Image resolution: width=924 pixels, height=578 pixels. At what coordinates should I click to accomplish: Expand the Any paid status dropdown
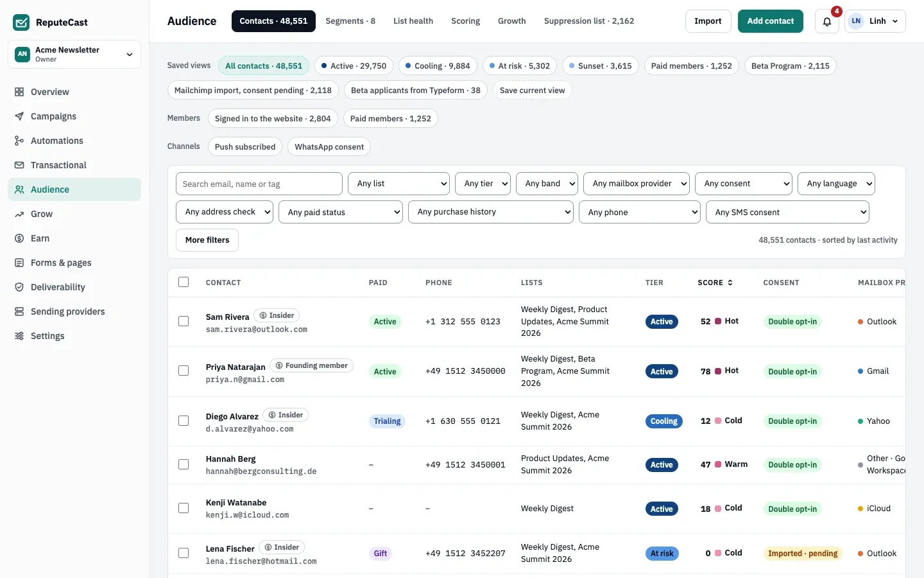[341, 212]
